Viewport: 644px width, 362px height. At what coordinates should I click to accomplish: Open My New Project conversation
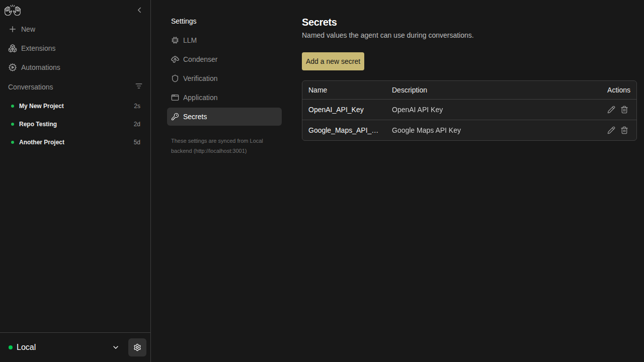coord(75,106)
